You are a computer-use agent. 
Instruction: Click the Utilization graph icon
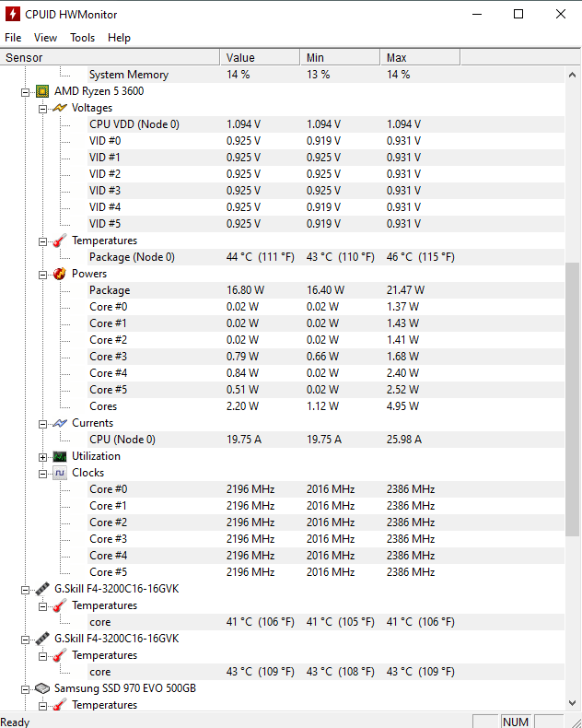(60, 456)
